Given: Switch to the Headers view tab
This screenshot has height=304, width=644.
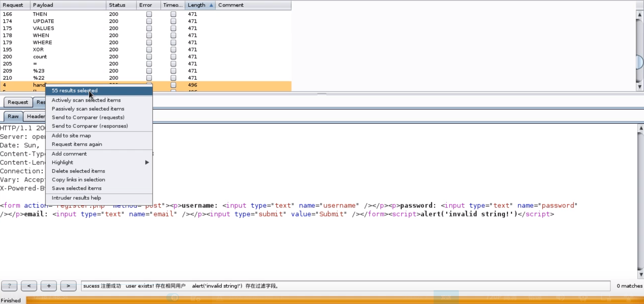Looking at the screenshot, I should (x=36, y=116).
